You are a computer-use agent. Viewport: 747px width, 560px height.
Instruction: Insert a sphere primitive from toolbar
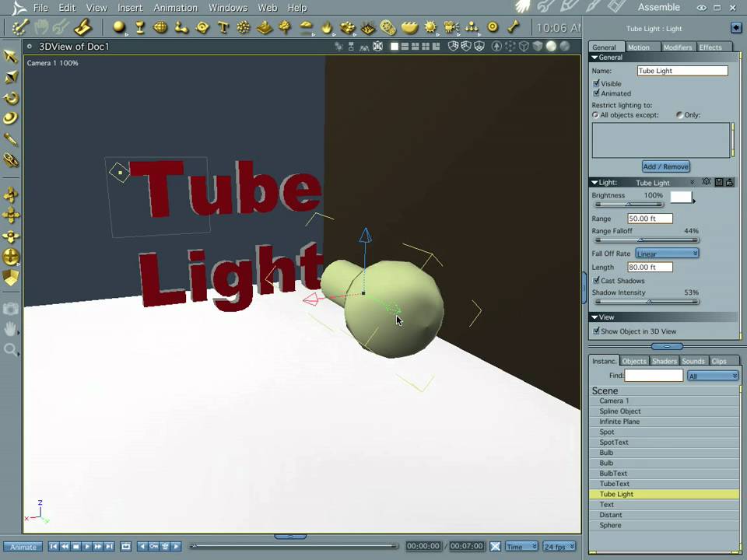[119, 27]
